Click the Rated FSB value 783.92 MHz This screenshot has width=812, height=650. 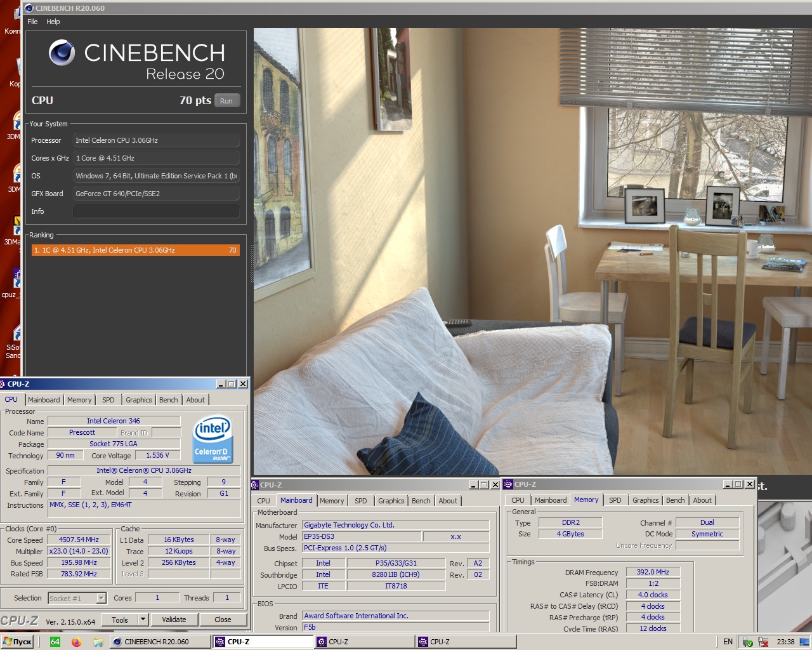(79, 574)
